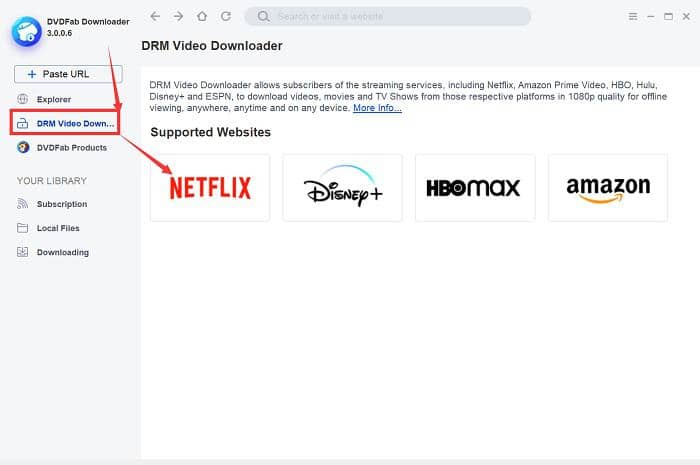Screen dimensions: 700x465
Task: Follow the More Info link
Action: coord(377,108)
